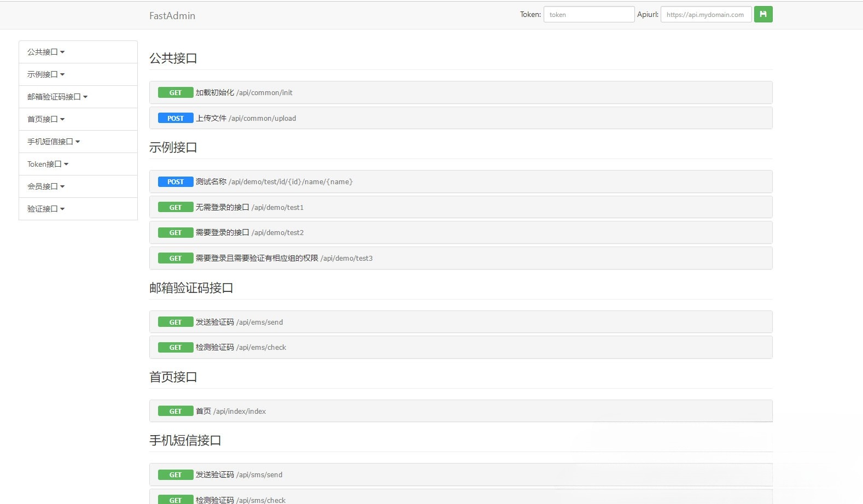Screen dimensions: 863x504
Task: Open the 首页接口 sidebar menu
Action: [46, 119]
